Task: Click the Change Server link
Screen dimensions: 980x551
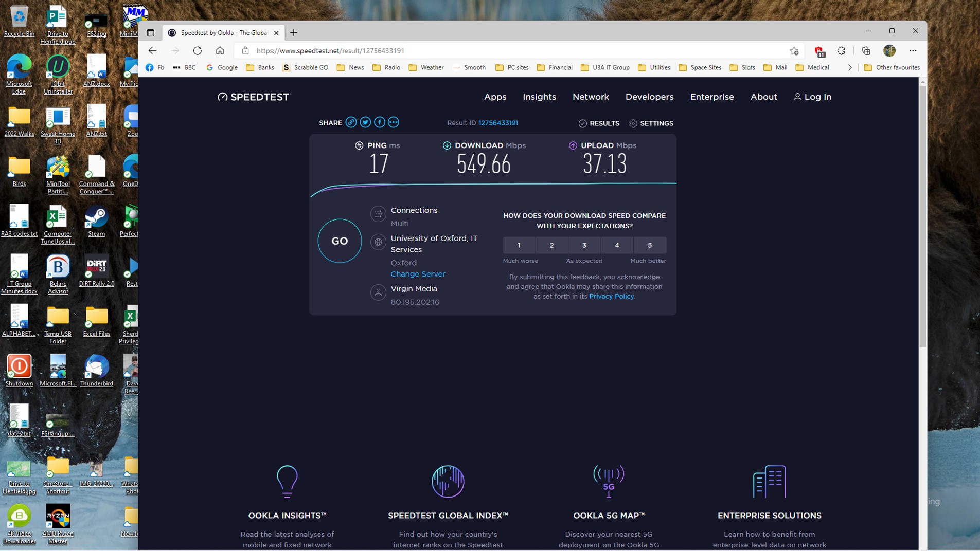Action: [418, 274]
